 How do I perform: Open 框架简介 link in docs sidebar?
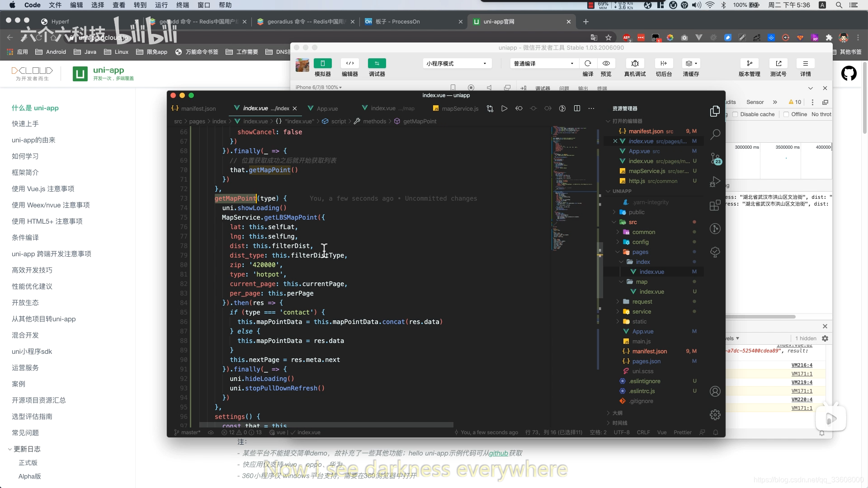(x=25, y=173)
